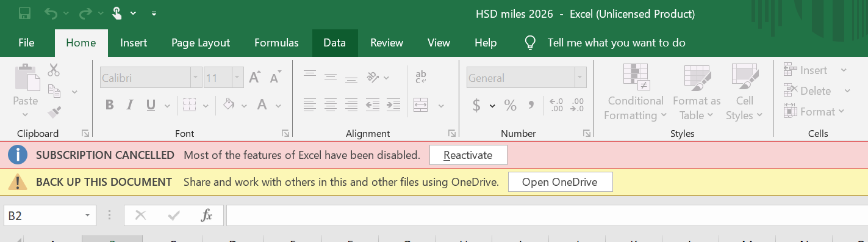
Task: Click Decrease Font Size icon
Action: [x=275, y=78]
